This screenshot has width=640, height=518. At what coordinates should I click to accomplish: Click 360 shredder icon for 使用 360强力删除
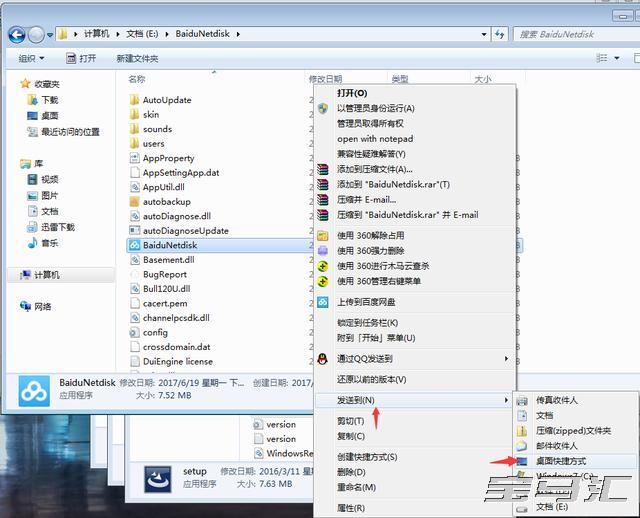pyautogui.click(x=323, y=251)
